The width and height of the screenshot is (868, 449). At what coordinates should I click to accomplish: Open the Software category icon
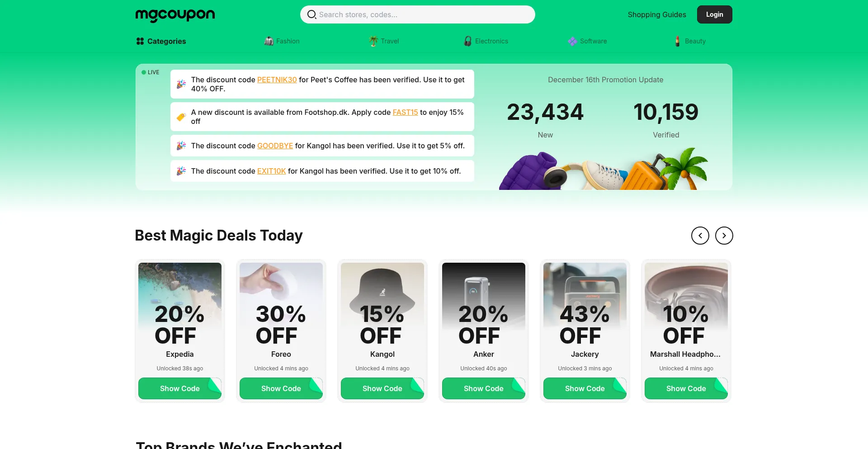[x=572, y=41]
